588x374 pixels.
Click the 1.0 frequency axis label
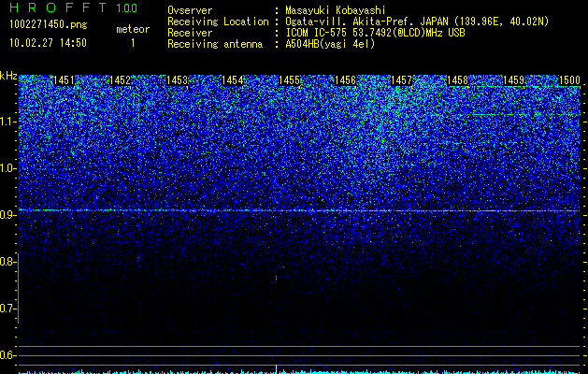point(8,168)
